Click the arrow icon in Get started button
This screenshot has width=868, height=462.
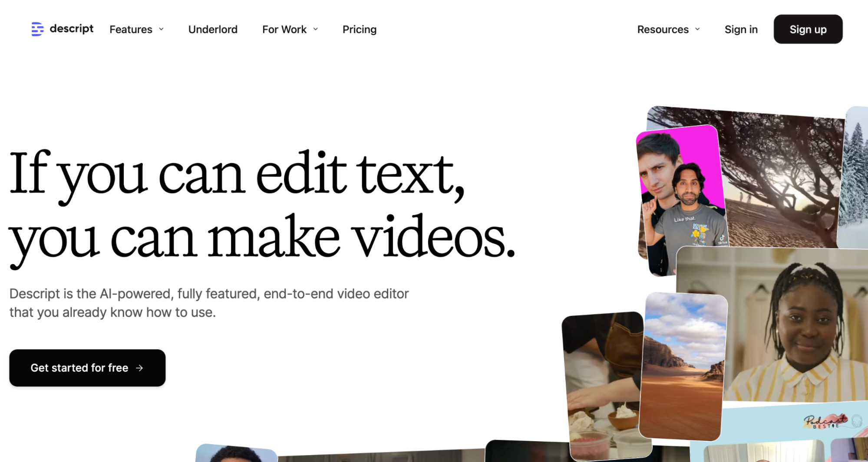click(x=139, y=368)
